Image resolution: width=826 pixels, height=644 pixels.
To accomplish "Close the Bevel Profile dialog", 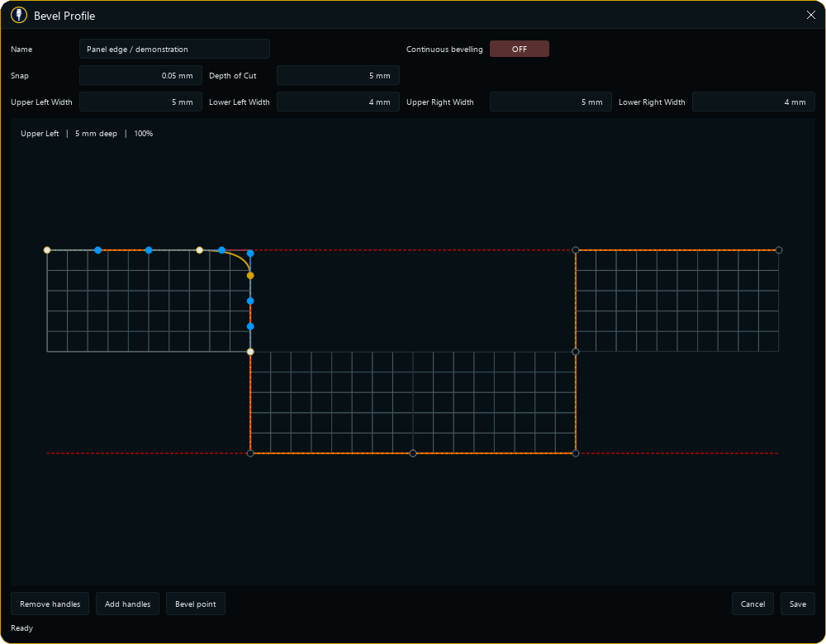I will pyautogui.click(x=811, y=15).
